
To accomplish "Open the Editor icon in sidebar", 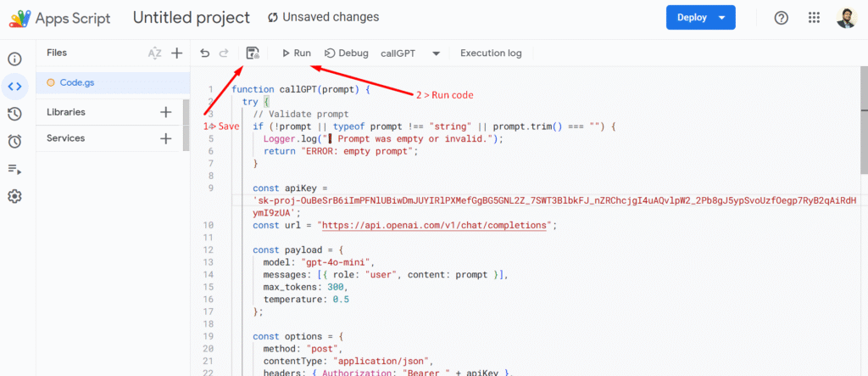I will (14, 87).
